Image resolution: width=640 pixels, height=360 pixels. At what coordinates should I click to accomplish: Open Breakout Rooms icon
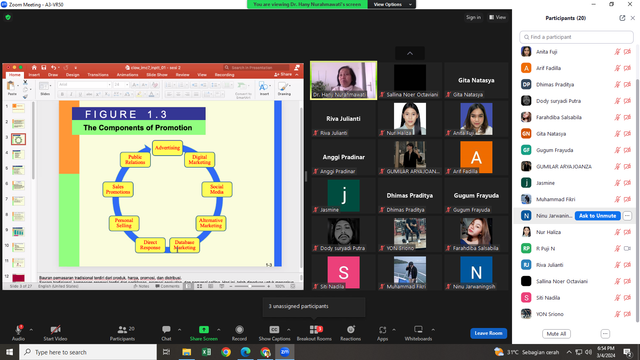pyautogui.click(x=314, y=329)
